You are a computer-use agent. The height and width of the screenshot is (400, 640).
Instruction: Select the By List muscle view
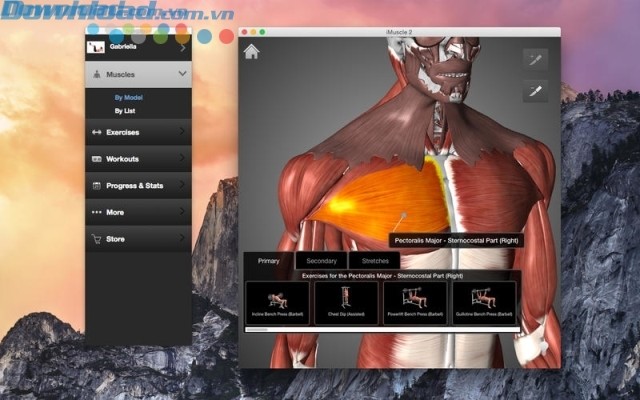coord(125,111)
